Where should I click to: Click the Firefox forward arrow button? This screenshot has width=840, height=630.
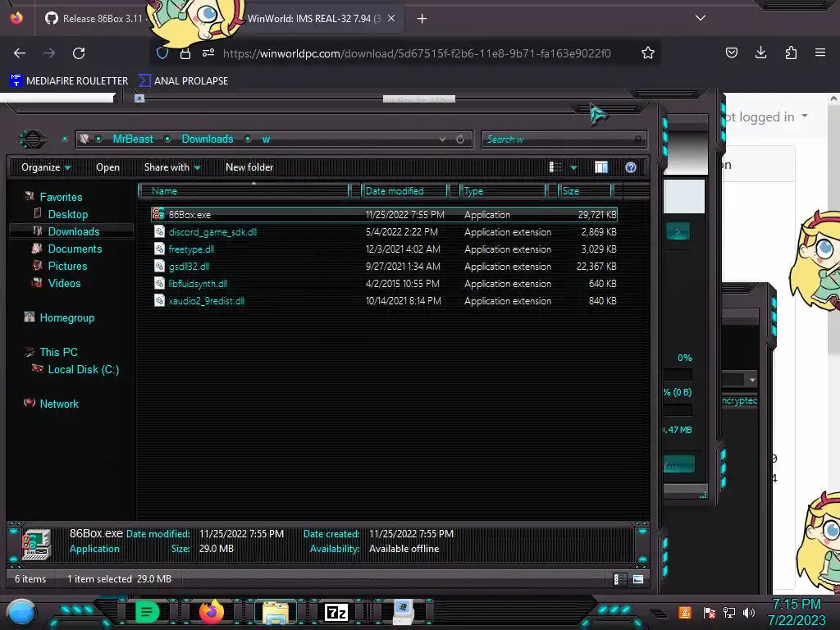click(x=49, y=53)
